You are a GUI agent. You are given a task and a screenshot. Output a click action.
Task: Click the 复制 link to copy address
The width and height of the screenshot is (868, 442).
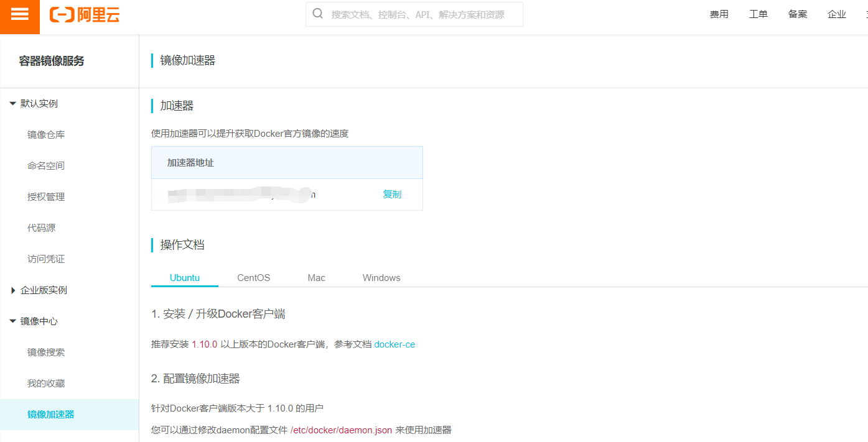(x=392, y=195)
